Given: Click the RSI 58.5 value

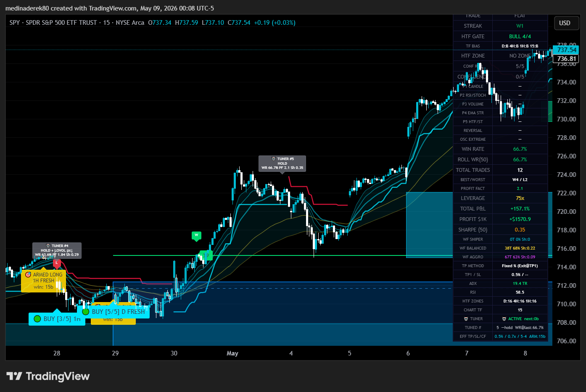Looking at the screenshot, I should [520, 292].
